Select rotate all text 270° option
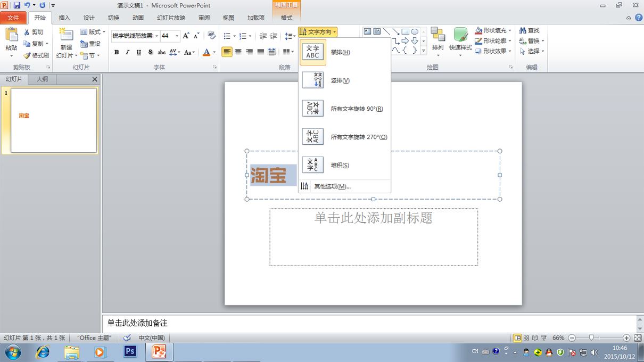This screenshot has width=644, height=362. tap(345, 137)
